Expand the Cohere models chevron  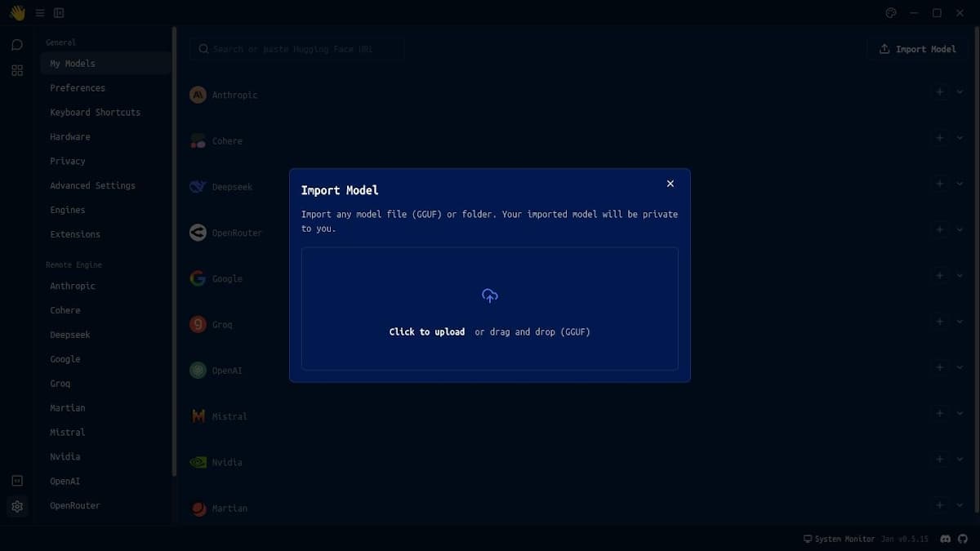pyautogui.click(x=960, y=138)
